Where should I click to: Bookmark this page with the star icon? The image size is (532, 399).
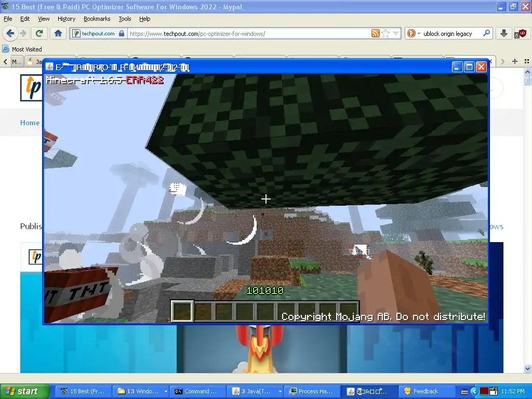(385, 33)
